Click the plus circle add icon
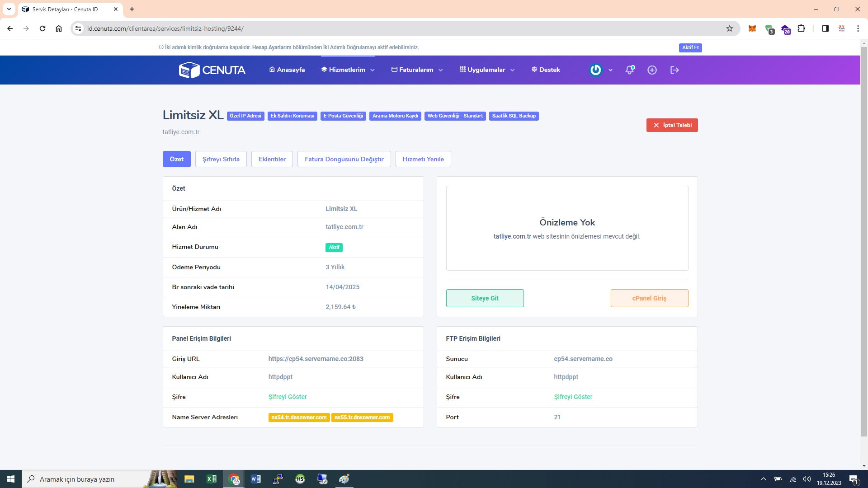This screenshot has width=868, height=488. tap(652, 70)
